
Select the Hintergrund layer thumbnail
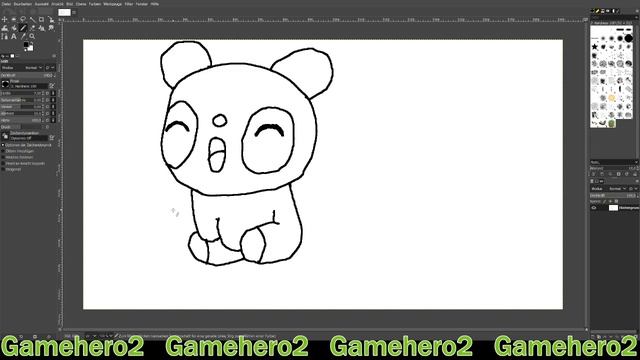(x=613, y=208)
